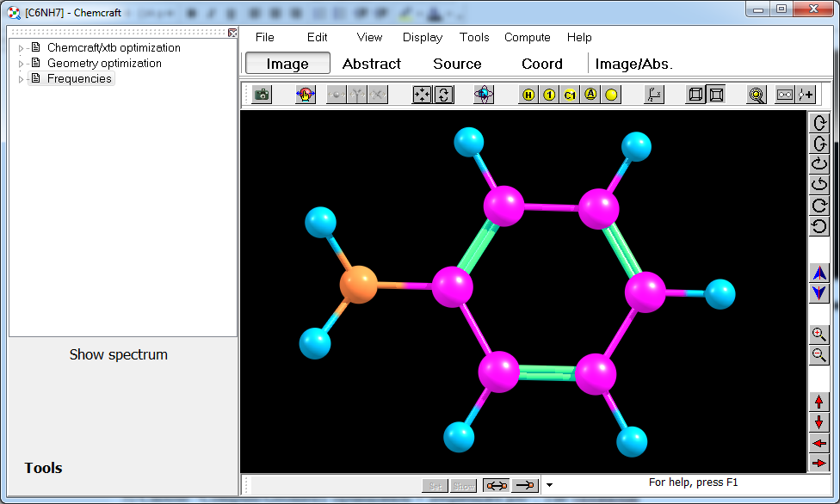Image resolution: width=840 pixels, height=504 pixels.
Task: Click the zoom out magnifier on right panel
Action: click(x=819, y=355)
